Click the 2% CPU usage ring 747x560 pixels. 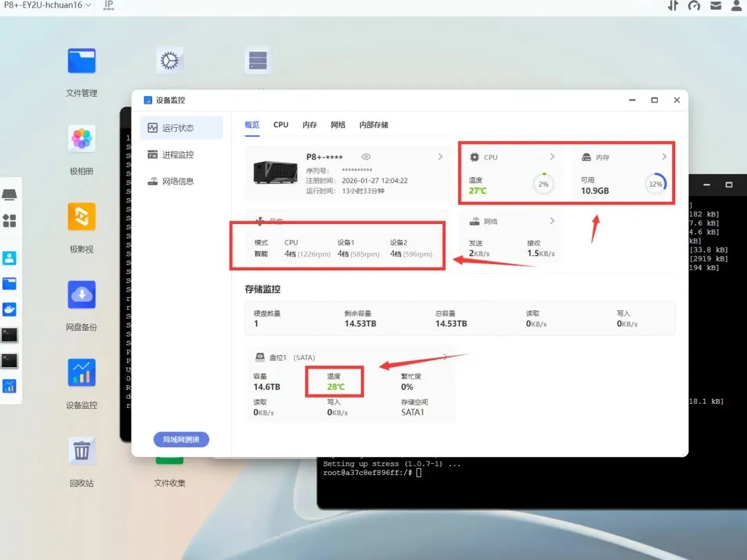point(544,184)
